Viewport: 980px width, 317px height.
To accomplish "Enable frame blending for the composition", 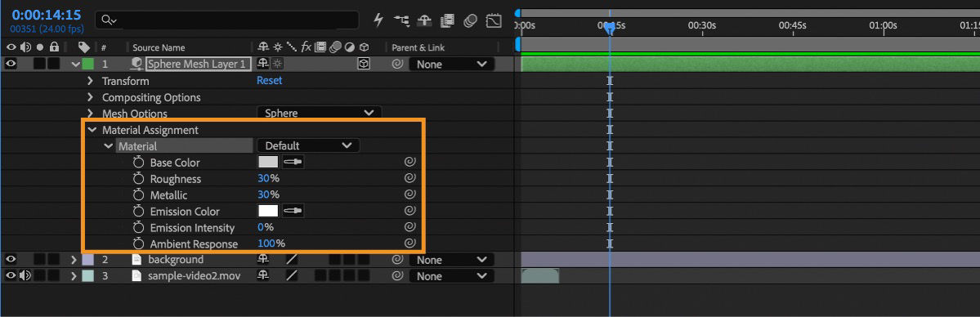I will (447, 20).
